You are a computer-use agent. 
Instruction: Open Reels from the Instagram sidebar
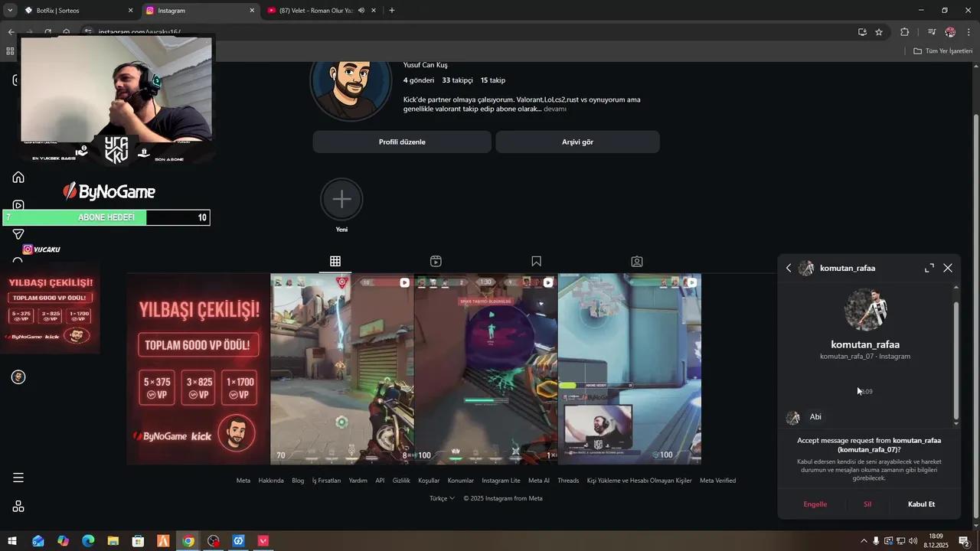click(18, 206)
